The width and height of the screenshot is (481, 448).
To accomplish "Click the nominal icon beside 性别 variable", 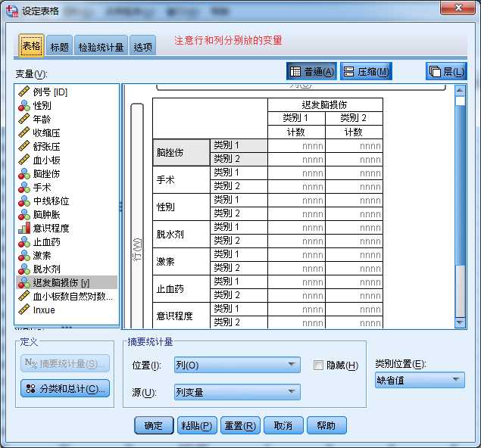I will 24,105.
